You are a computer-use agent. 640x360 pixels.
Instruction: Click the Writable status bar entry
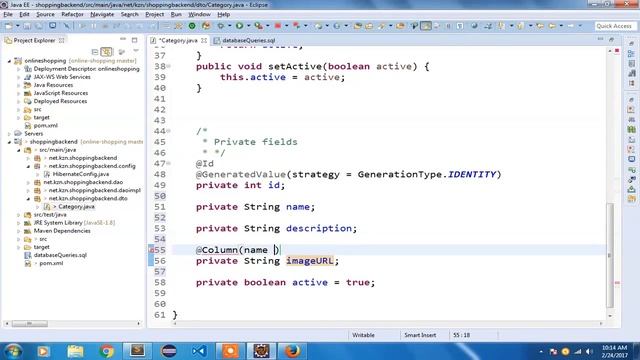(x=363, y=335)
